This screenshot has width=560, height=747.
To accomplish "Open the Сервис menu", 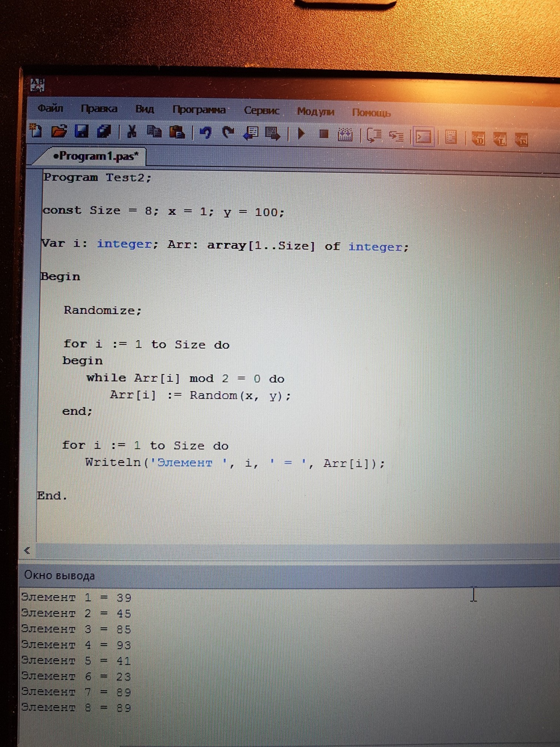I will point(261,111).
